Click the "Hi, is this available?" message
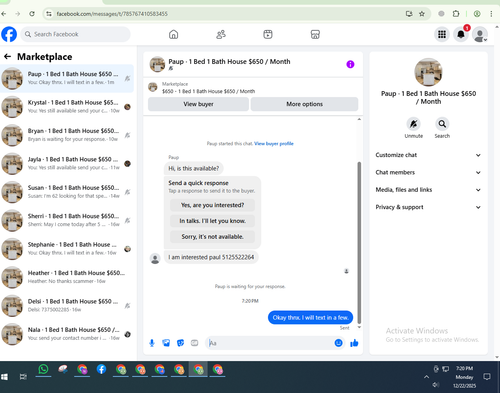Viewport: 500px width, 393px height. point(194,168)
